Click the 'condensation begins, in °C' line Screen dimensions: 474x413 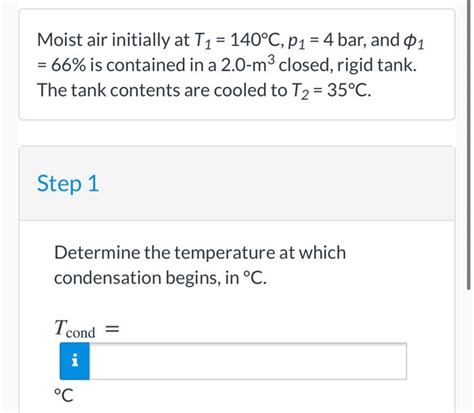point(160,278)
